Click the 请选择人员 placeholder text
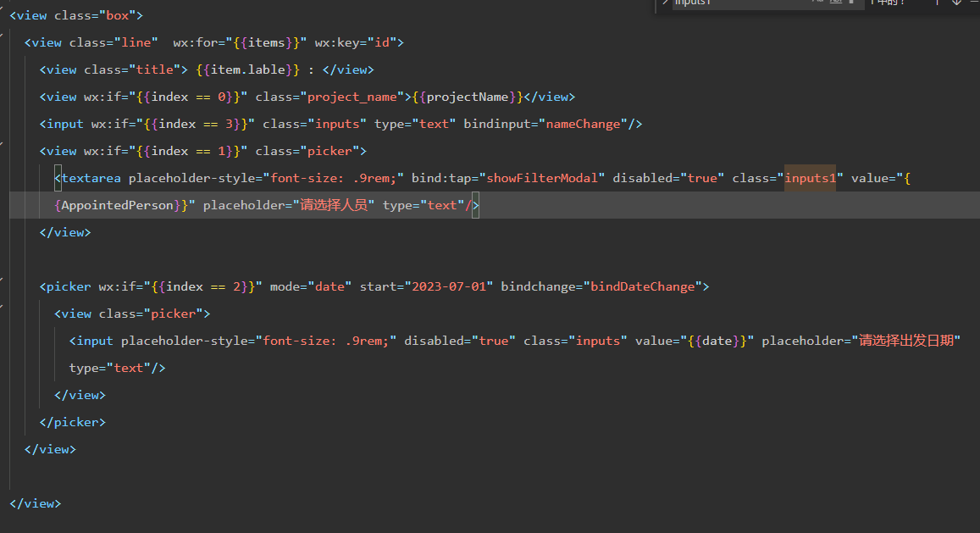This screenshot has width=980, height=533. (334, 205)
